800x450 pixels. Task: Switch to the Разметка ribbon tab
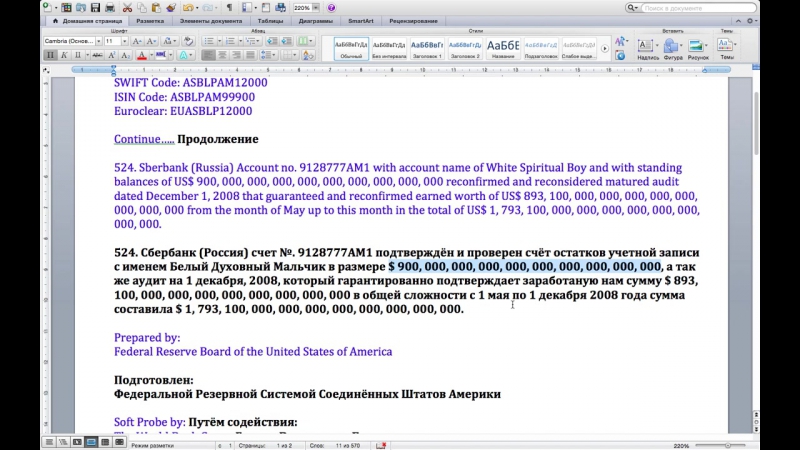click(x=150, y=19)
